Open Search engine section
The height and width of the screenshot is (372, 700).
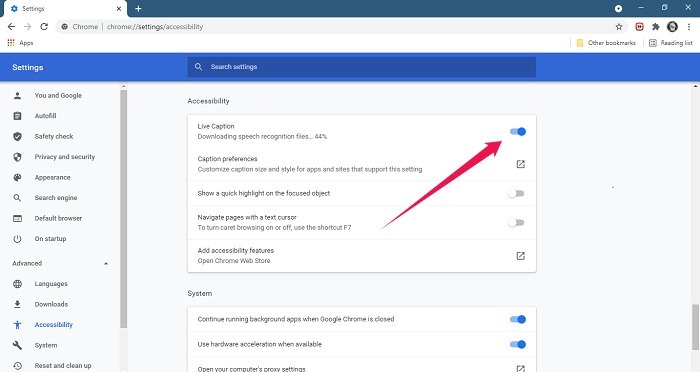tap(56, 198)
